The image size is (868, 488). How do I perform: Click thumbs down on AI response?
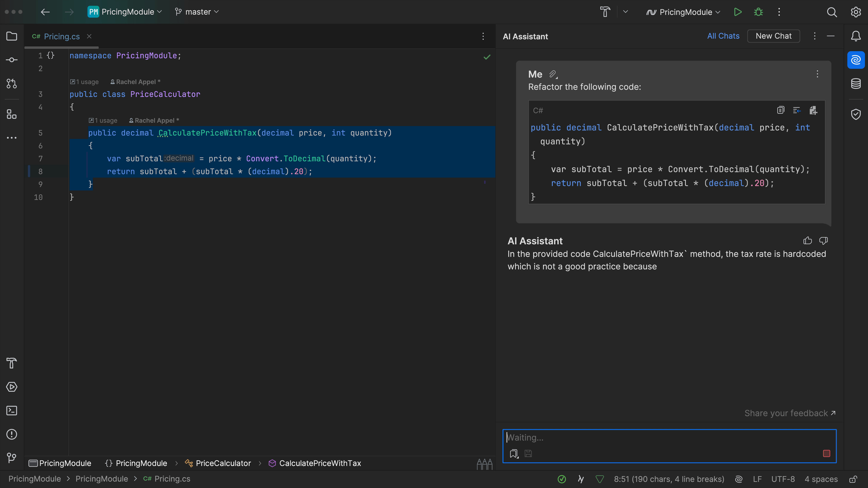823,240
